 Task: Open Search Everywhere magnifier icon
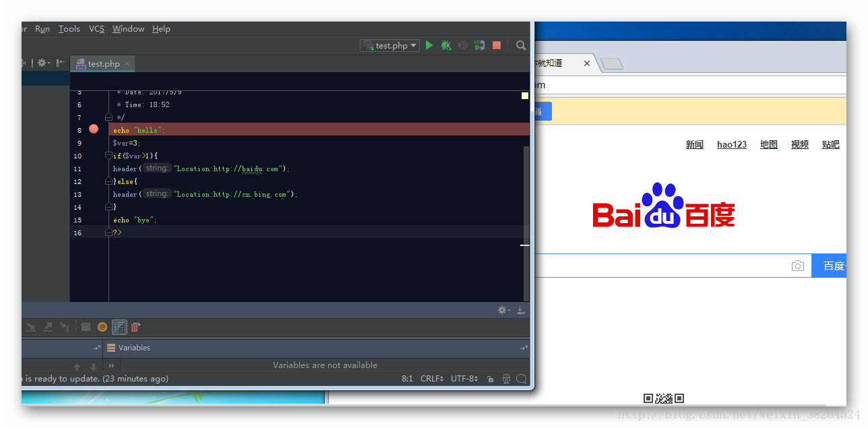coord(521,45)
